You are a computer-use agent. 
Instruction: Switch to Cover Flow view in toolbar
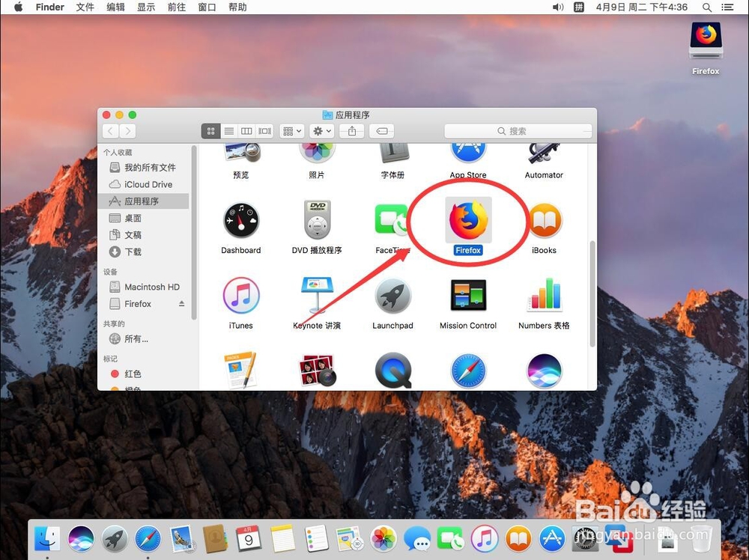pyautogui.click(x=264, y=131)
